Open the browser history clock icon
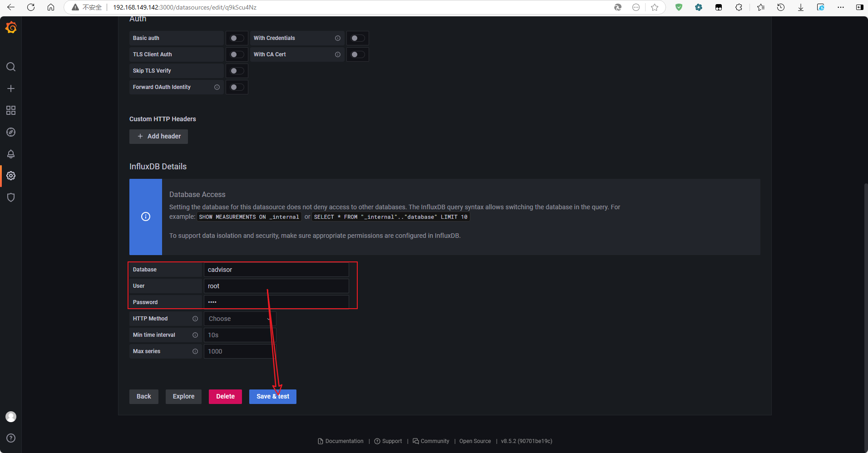This screenshot has height=453, width=868. 781,7
